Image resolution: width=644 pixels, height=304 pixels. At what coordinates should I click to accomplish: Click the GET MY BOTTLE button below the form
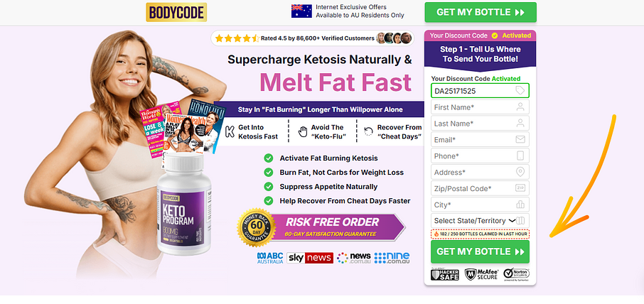coord(480,251)
